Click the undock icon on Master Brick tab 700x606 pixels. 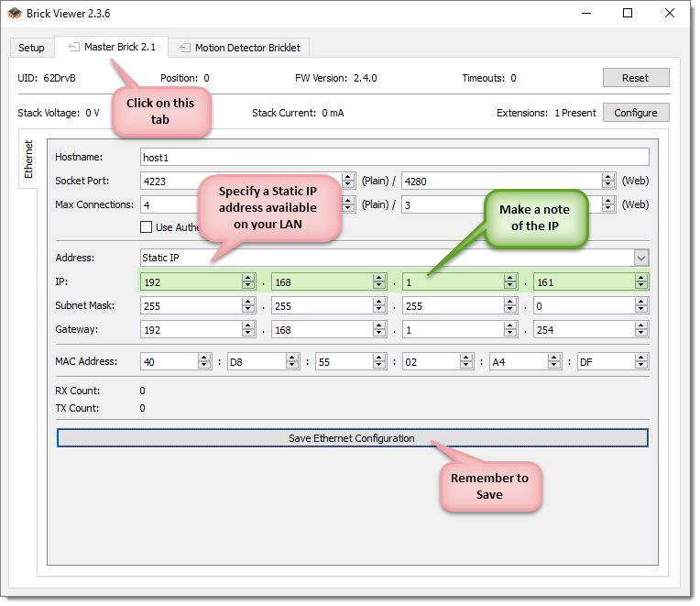[x=74, y=47]
